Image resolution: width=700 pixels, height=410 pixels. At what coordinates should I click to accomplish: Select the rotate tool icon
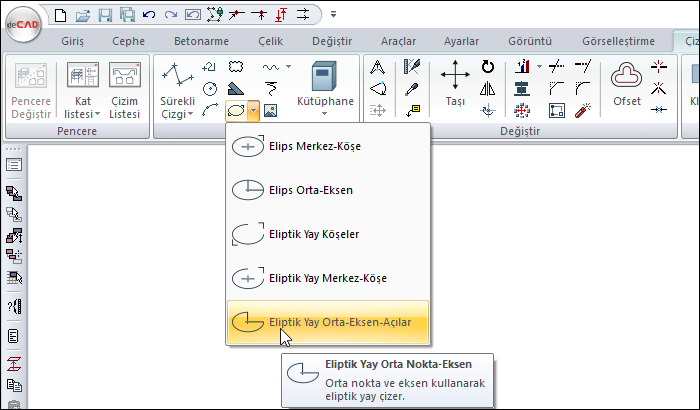point(487,67)
